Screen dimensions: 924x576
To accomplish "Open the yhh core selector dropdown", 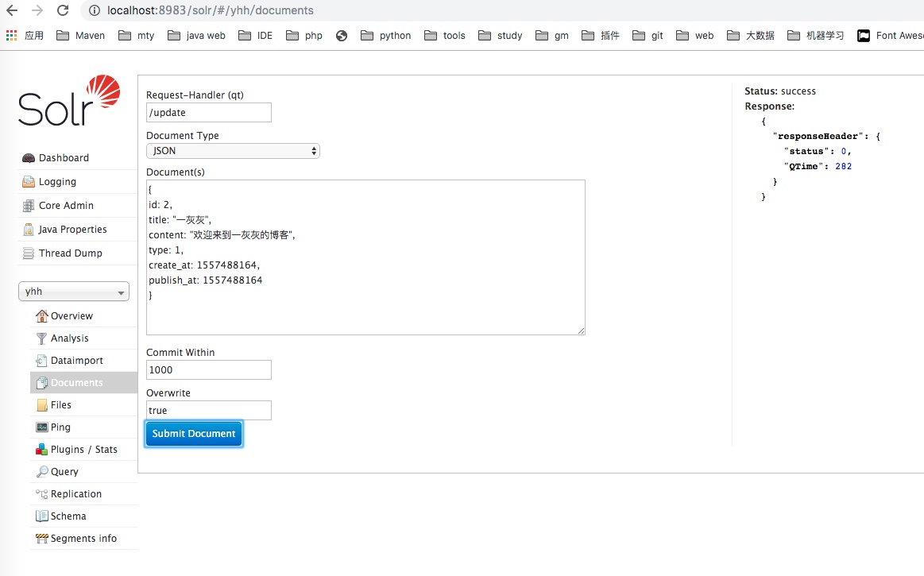I will tap(74, 292).
